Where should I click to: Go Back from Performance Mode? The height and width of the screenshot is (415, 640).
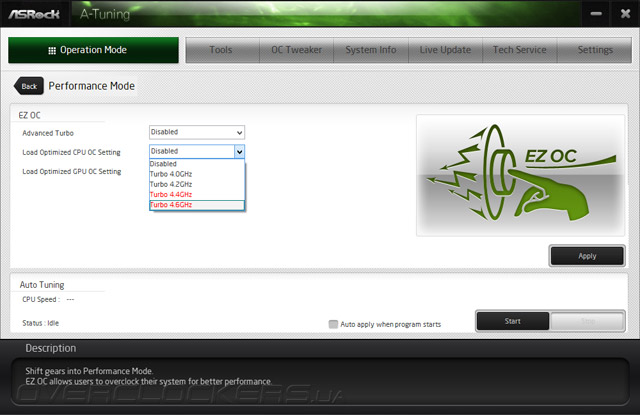point(29,86)
